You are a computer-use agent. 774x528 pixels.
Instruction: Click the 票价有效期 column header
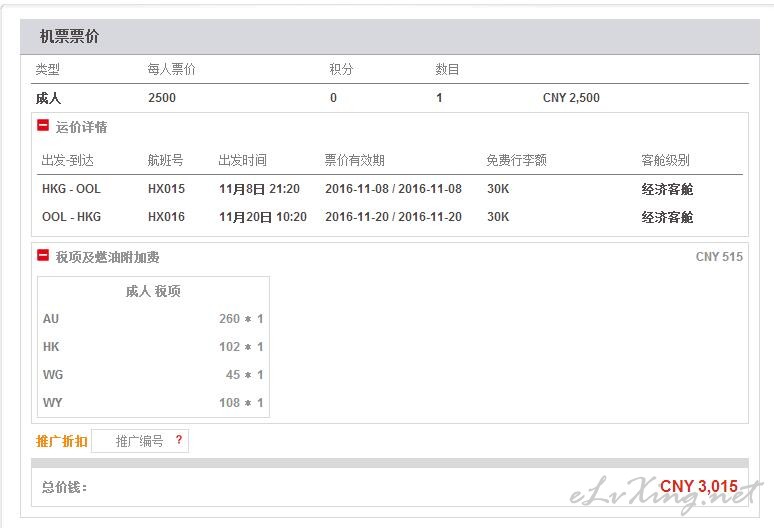click(x=354, y=160)
